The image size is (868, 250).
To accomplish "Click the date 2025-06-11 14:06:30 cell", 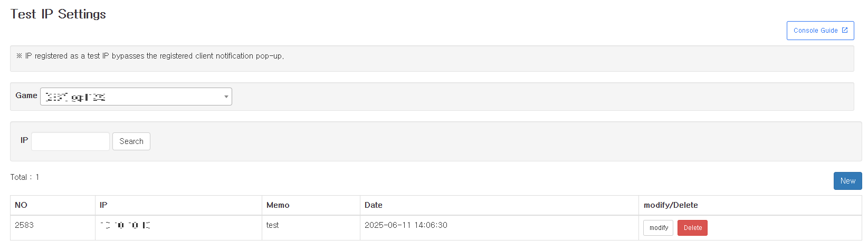I will click(x=406, y=225).
